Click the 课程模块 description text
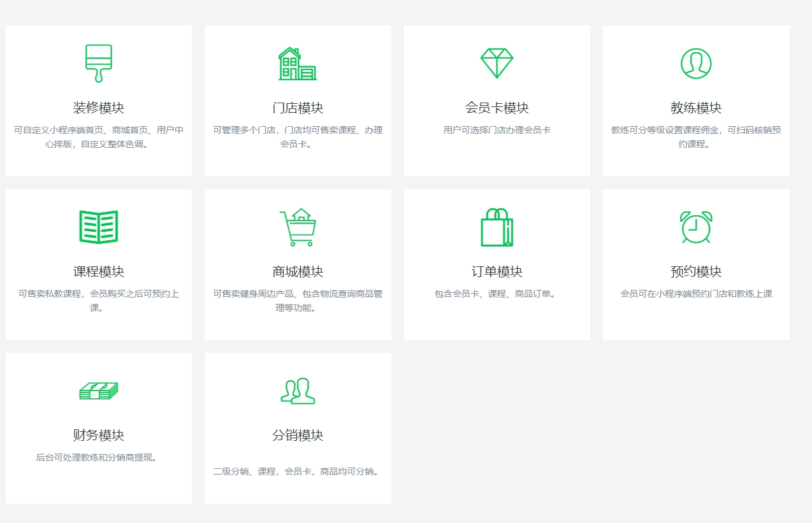Viewport: 812px width, 523px height. pyautogui.click(x=99, y=299)
